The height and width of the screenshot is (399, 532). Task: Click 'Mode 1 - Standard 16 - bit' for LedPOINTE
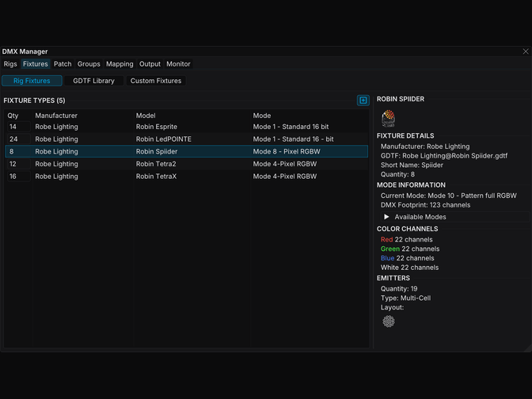tap(293, 139)
